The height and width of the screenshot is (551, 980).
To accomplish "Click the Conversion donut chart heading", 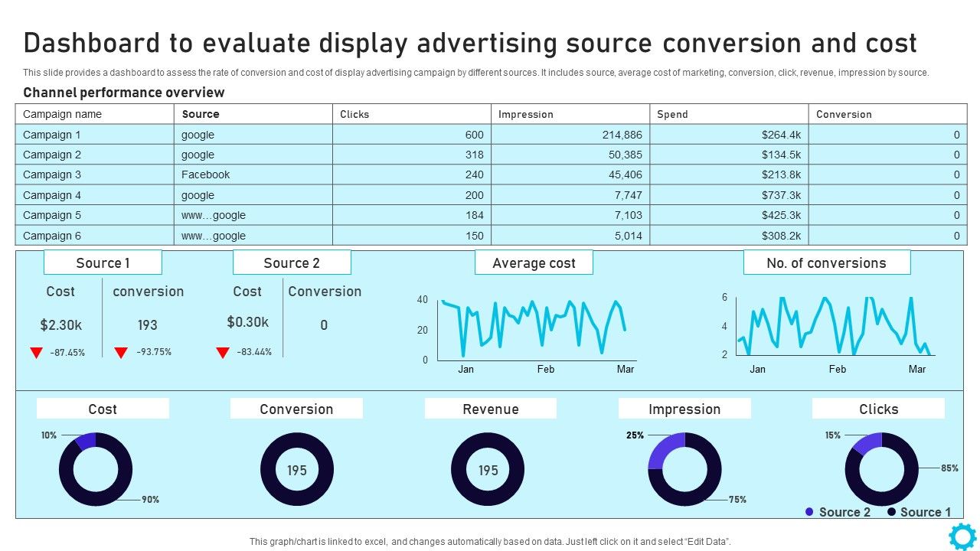I will click(296, 409).
